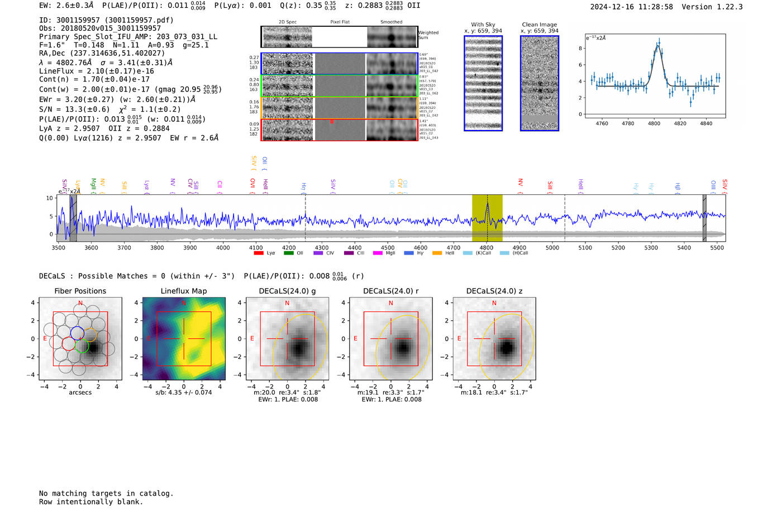
Task: Click the hatched gray band near 3545
Action: (x=73, y=218)
